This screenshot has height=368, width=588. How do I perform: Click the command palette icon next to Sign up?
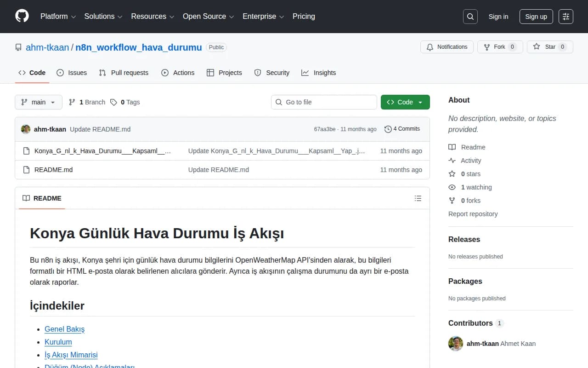tap(565, 16)
